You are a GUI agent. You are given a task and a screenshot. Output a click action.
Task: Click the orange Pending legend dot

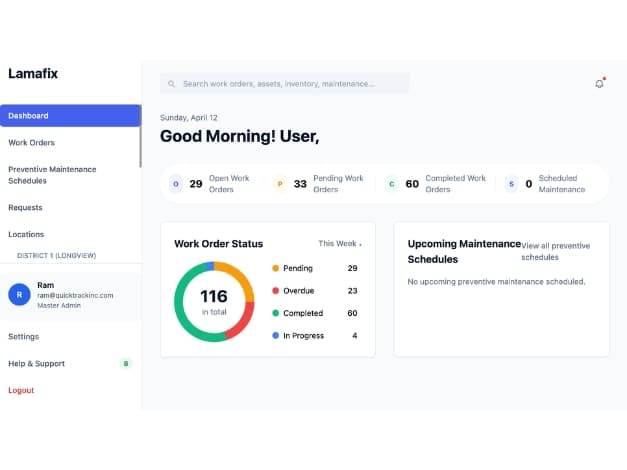275,268
